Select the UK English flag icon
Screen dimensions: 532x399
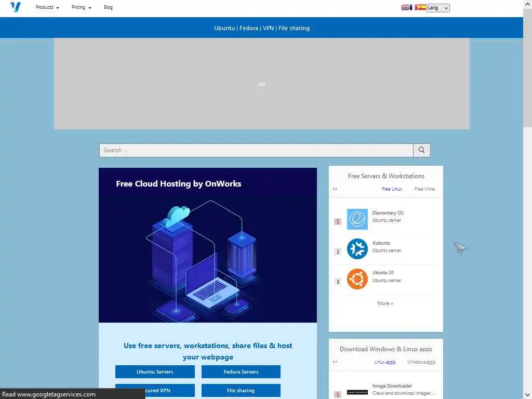coord(405,7)
